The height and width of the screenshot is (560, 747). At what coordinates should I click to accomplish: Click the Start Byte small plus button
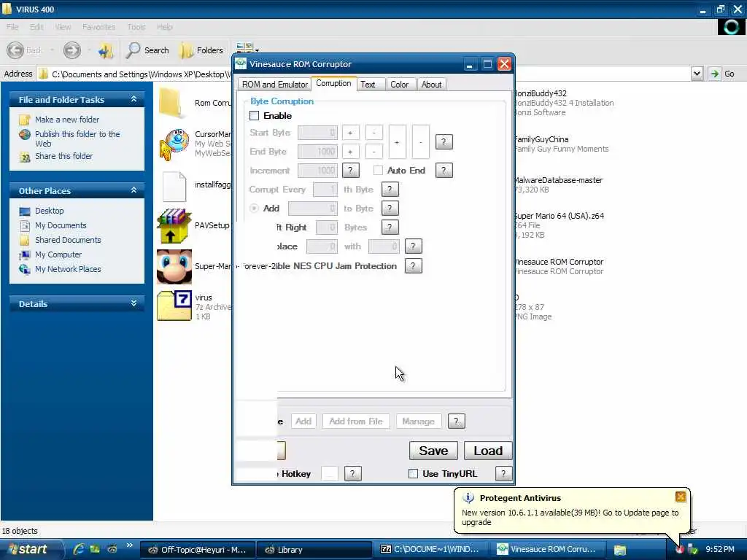(351, 133)
